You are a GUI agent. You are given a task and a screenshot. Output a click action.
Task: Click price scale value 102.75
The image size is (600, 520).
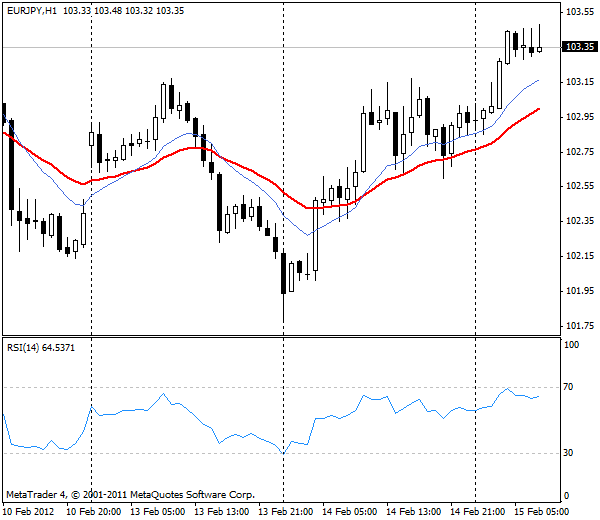click(x=580, y=152)
